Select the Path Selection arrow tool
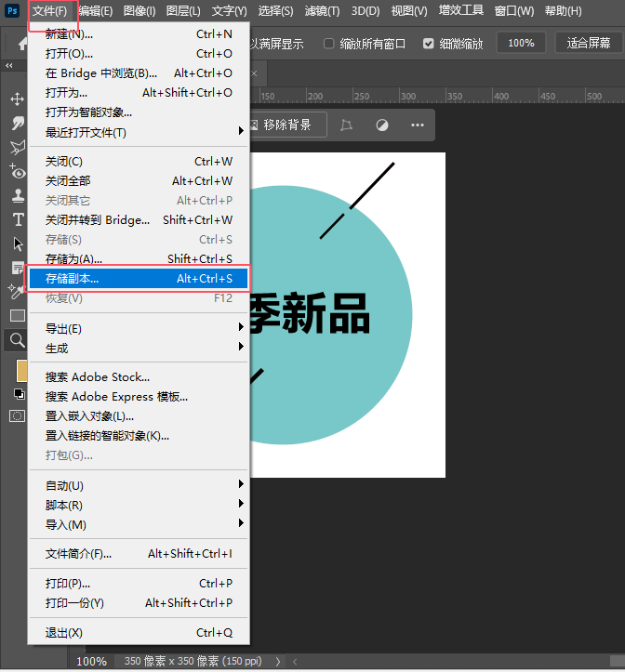625x672 pixels. coord(18,244)
